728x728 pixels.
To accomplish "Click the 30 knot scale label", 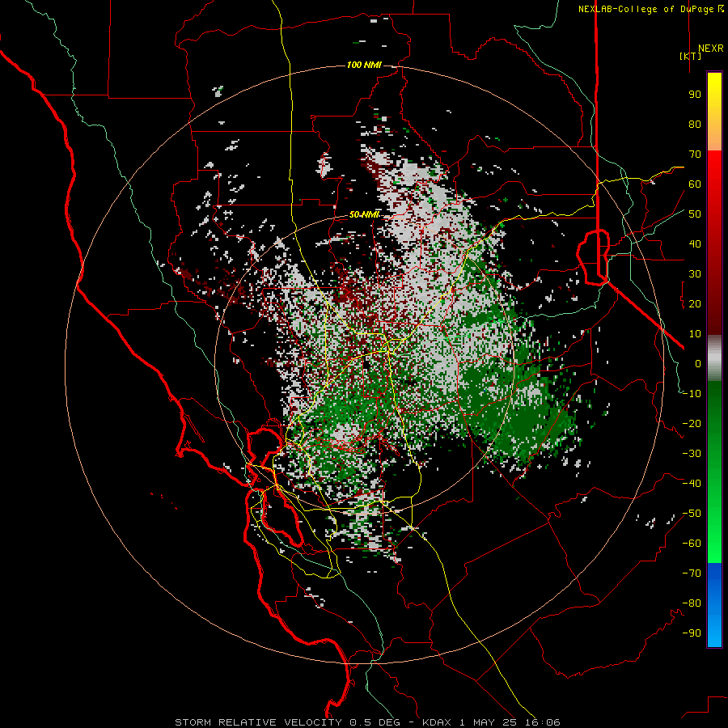I will [x=695, y=274].
